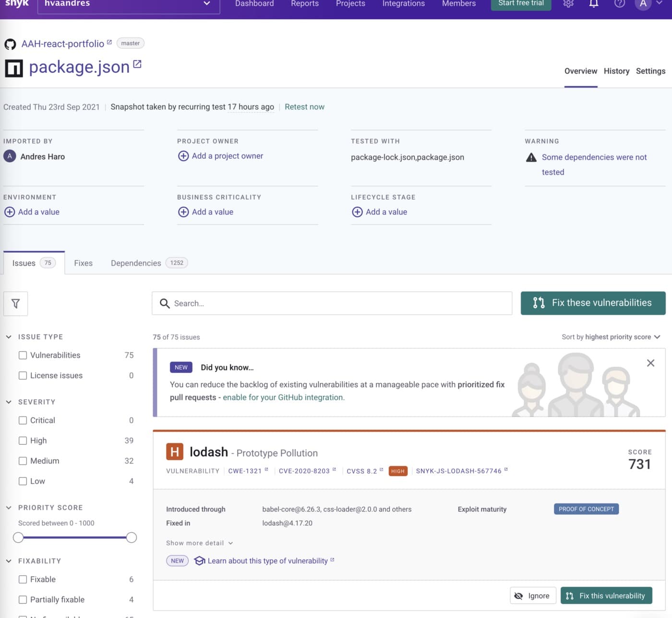This screenshot has height=618, width=672.
Task: Open the user avatar account menu
Action: 643,4
